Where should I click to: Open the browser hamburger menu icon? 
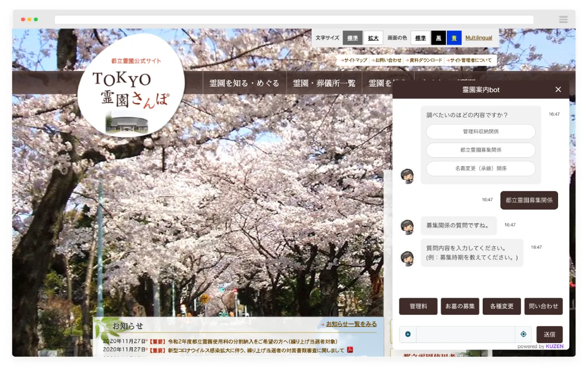(563, 20)
